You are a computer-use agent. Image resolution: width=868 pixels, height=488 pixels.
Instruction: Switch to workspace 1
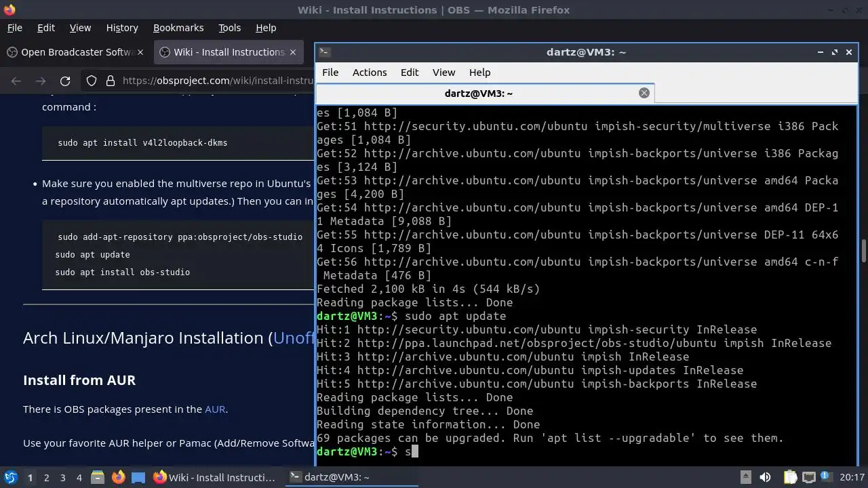(x=30, y=478)
